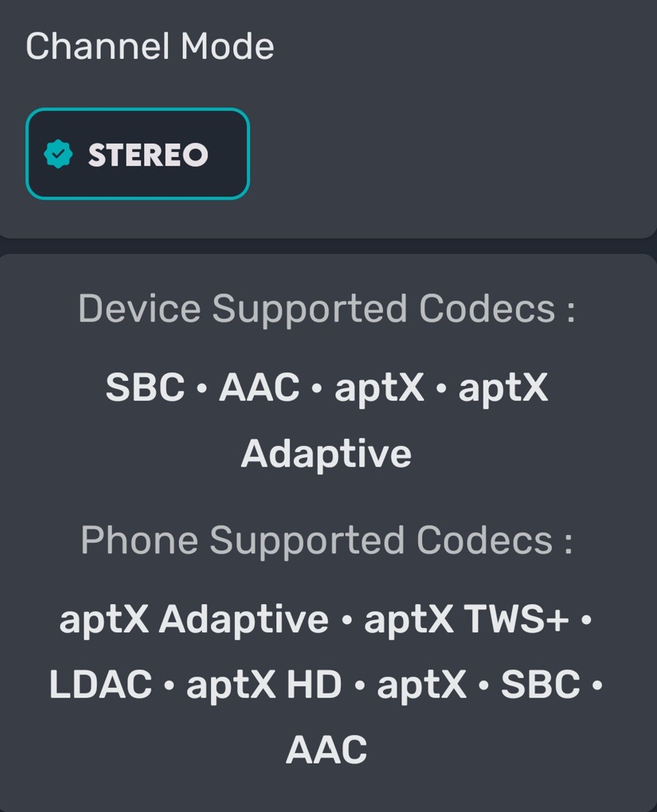Tap the word Phone in the codecs heading
Image resolution: width=657 pixels, height=812 pixels.
coord(139,540)
